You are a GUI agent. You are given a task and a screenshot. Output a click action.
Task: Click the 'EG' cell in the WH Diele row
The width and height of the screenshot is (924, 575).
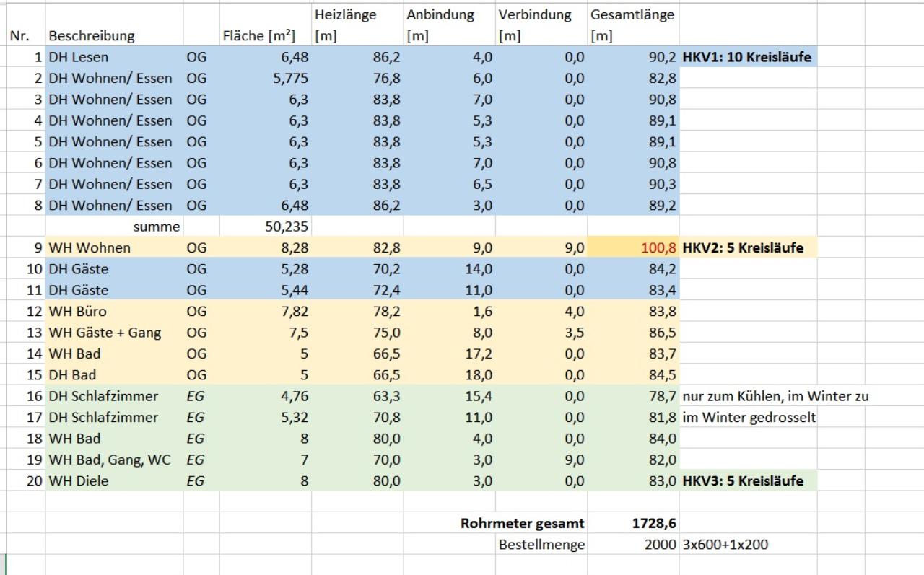tap(201, 480)
